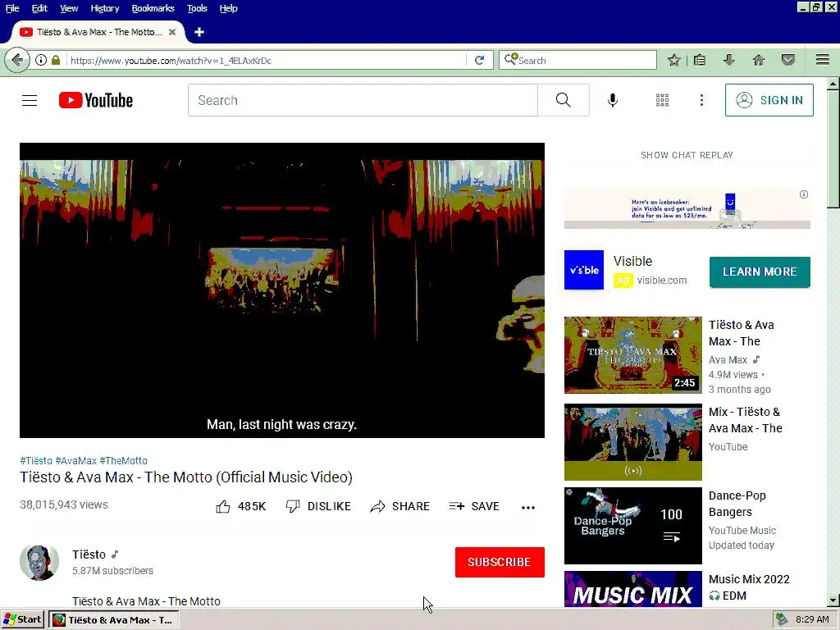Click the Firefox URL address field

point(267,61)
